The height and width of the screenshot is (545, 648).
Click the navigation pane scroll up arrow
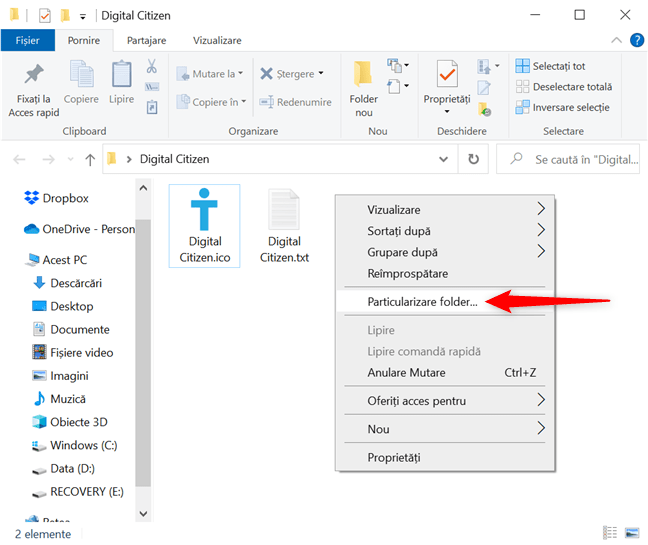click(143, 188)
